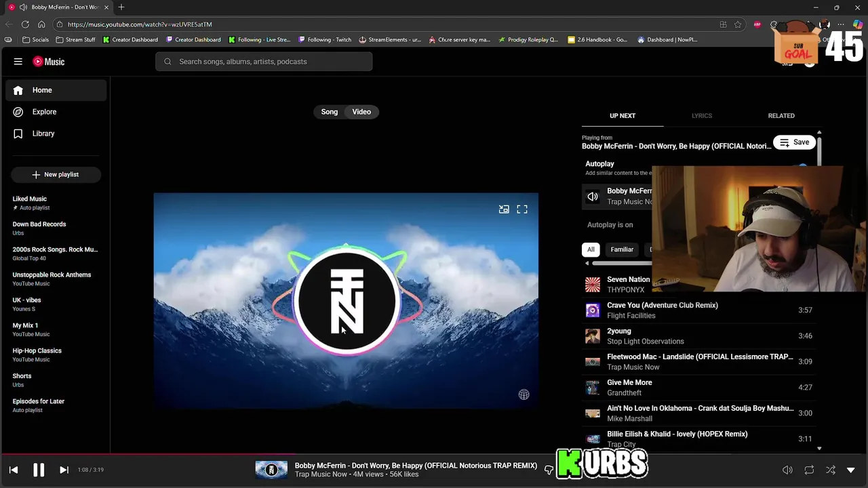
Task: Open Stream Stuff bookmarks folder
Action: (75, 39)
